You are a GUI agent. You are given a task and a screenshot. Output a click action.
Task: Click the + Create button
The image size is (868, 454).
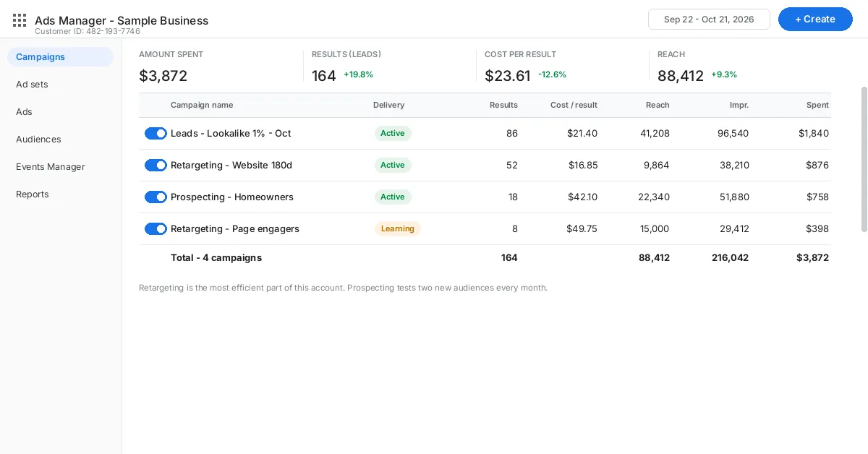pyautogui.click(x=815, y=20)
